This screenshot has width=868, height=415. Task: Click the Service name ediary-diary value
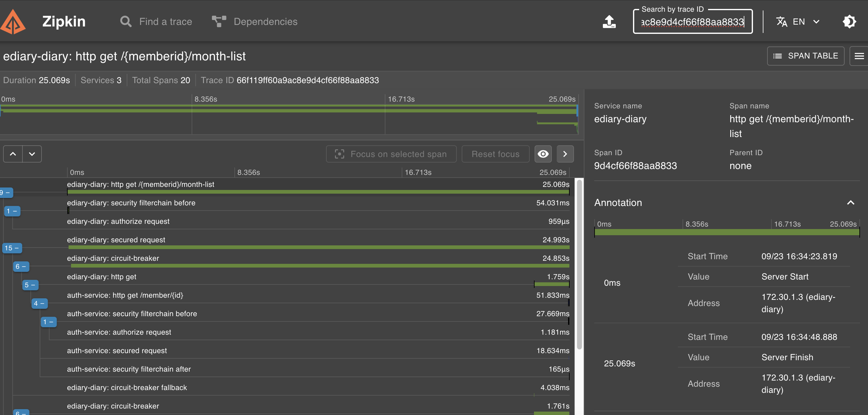[620, 119]
